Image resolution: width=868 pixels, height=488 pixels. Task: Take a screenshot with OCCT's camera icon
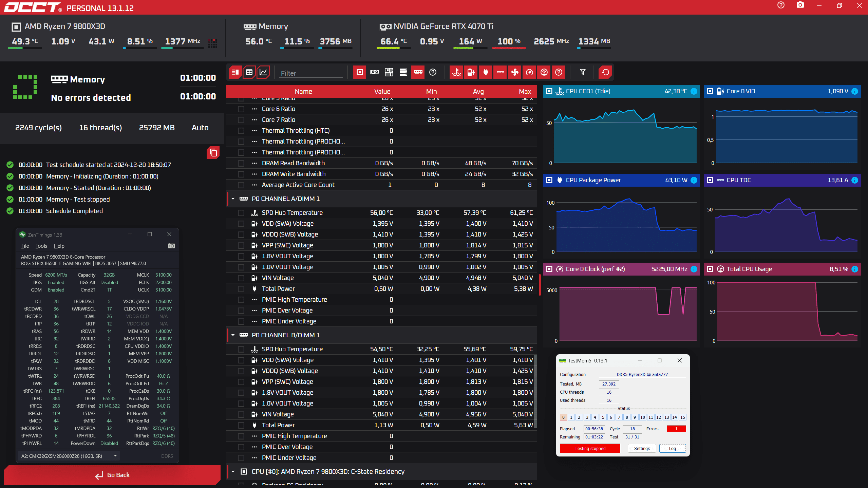pos(800,5)
